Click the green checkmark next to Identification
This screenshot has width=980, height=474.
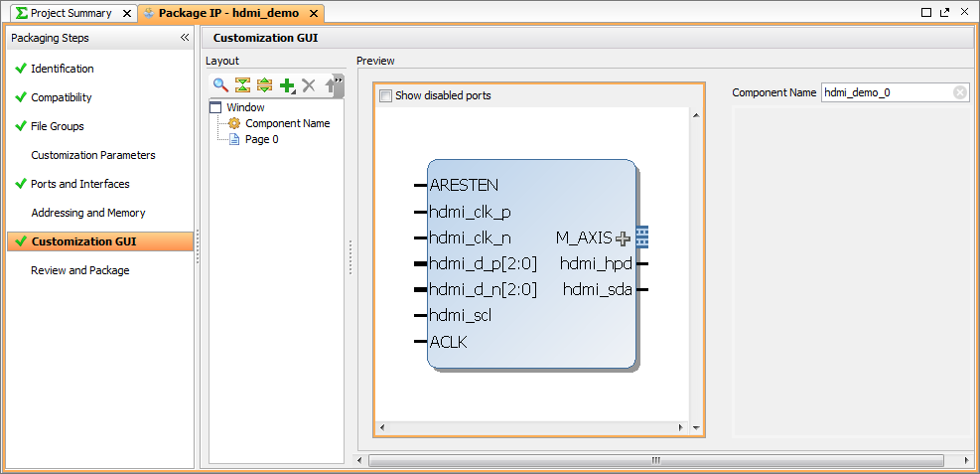click(x=21, y=69)
